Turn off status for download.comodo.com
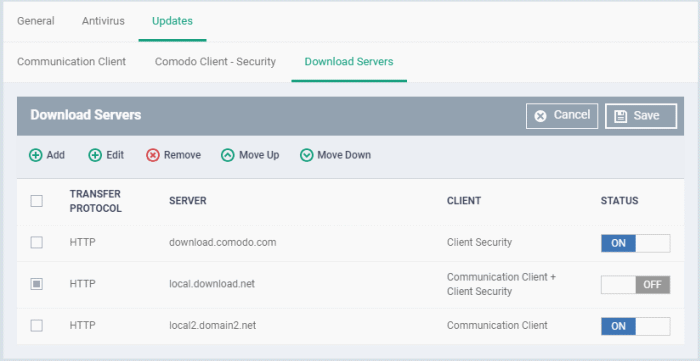Screen dimensions: 700x361 click(635, 243)
